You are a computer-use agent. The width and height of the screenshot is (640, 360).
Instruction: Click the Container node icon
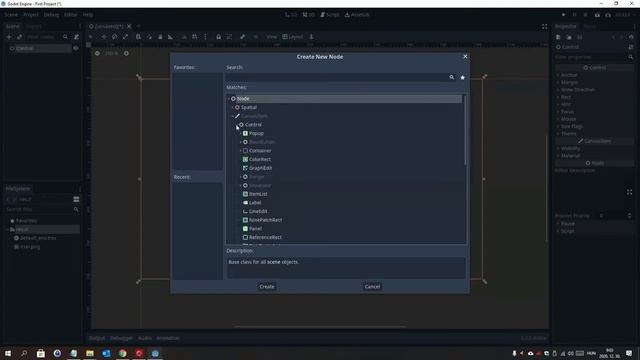pos(245,151)
